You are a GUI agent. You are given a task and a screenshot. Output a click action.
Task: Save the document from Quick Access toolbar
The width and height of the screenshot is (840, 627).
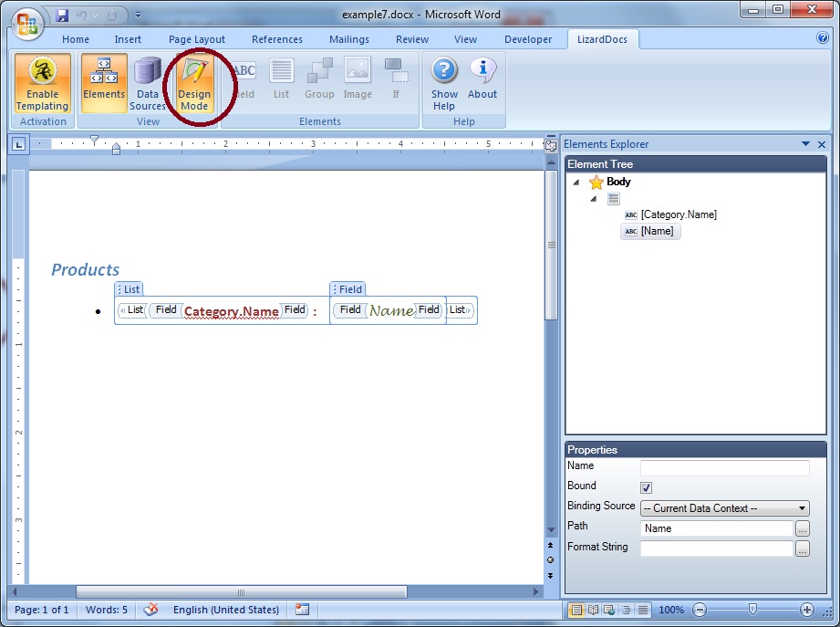pyautogui.click(x=63, y=16)
